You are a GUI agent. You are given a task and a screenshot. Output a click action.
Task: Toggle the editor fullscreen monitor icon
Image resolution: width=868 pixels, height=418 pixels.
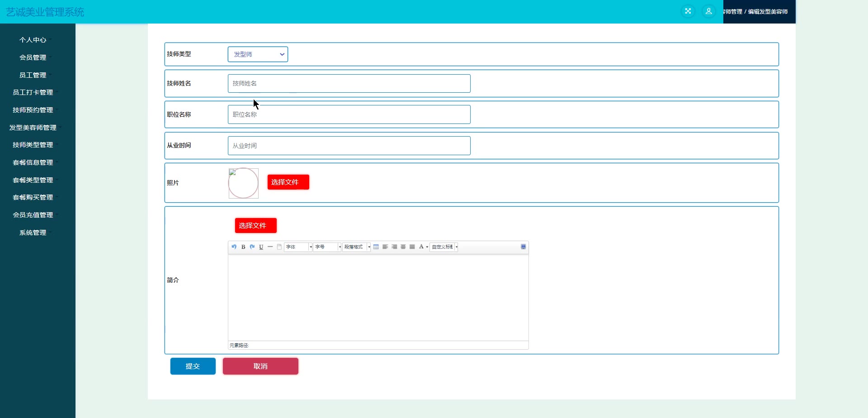[524, 247]
